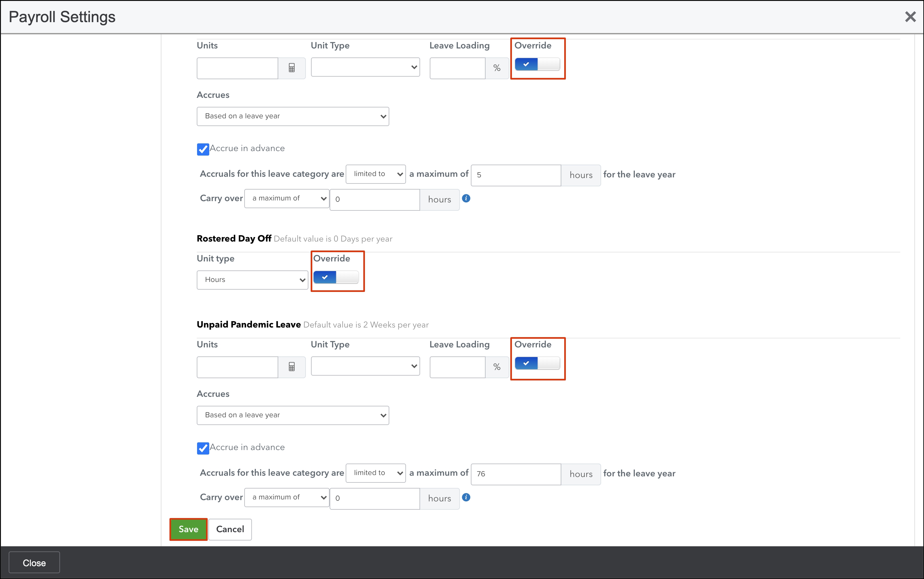Uncheck Accrue in advance for Unpaid Pandemic Leave
The width and height of the screenshot is (924, 579).
click(203, 448)
